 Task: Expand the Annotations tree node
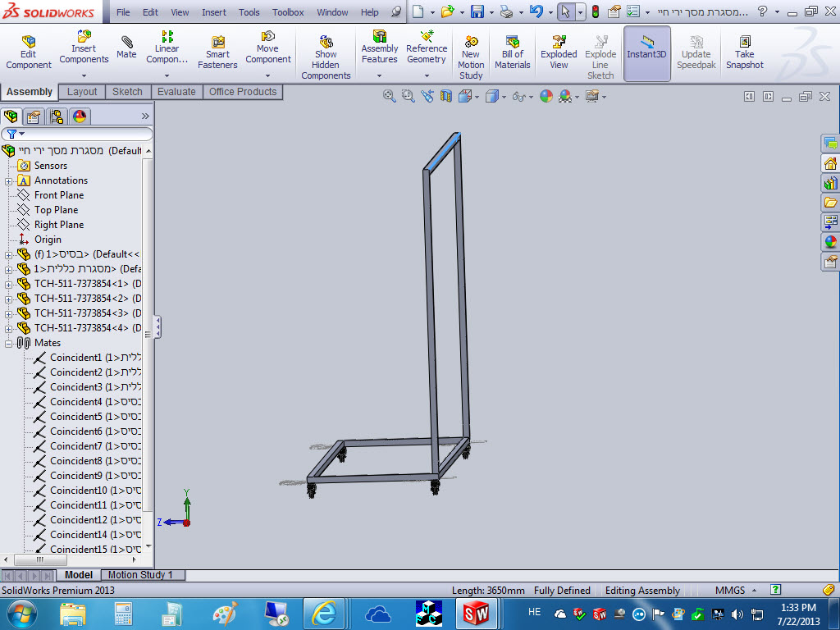click(x=9, y=180)
